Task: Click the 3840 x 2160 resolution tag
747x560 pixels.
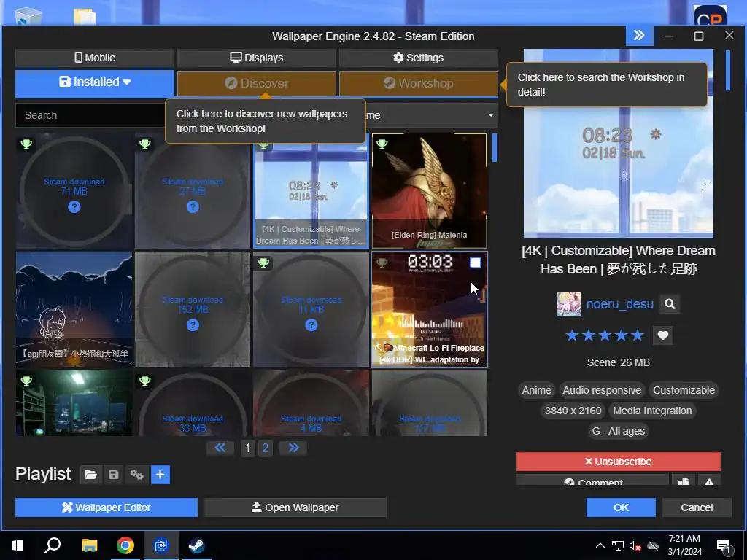Action: point(573,411)
